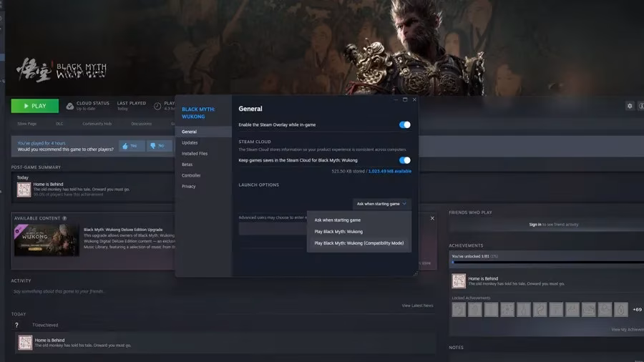Dismiss the available content panel X
The image size is (644, 362).
[x=432, y=218]
